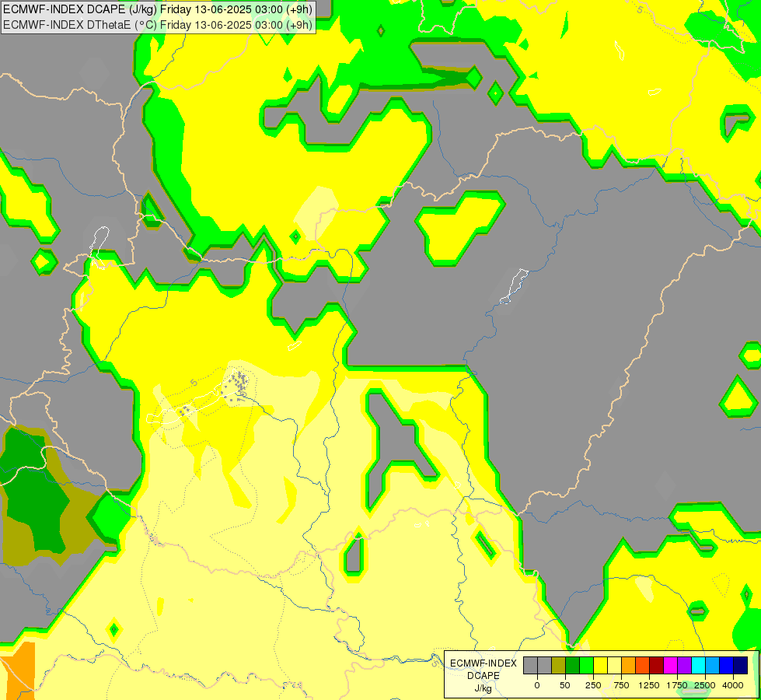The image size is (761, 700).
Task: Click the legend value 250
Action: [593, 685]
